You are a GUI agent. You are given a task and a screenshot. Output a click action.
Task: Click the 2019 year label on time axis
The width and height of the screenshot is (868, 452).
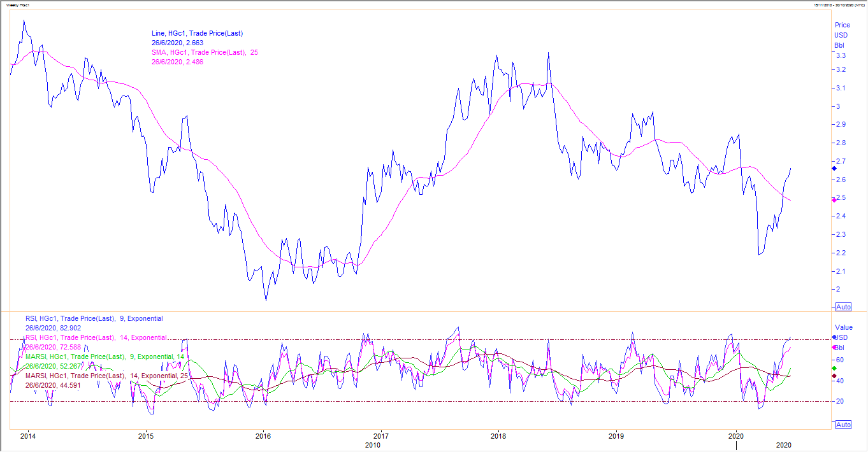616,436
